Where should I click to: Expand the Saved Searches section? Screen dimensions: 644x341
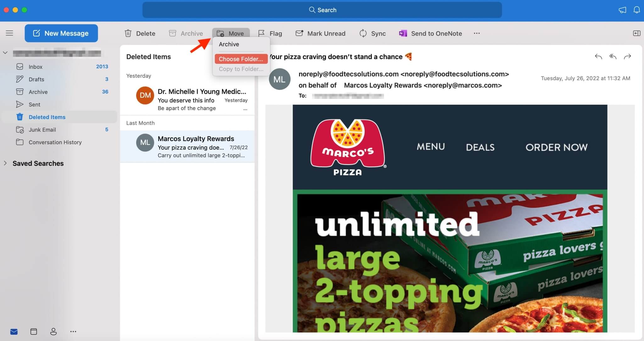5,163
